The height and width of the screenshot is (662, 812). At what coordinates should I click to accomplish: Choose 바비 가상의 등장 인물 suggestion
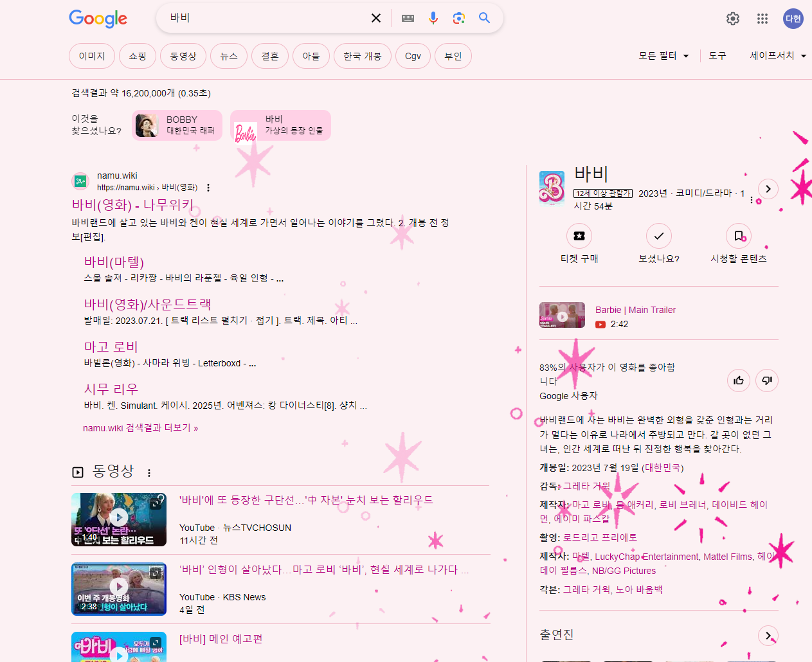[x=280, y=125]
